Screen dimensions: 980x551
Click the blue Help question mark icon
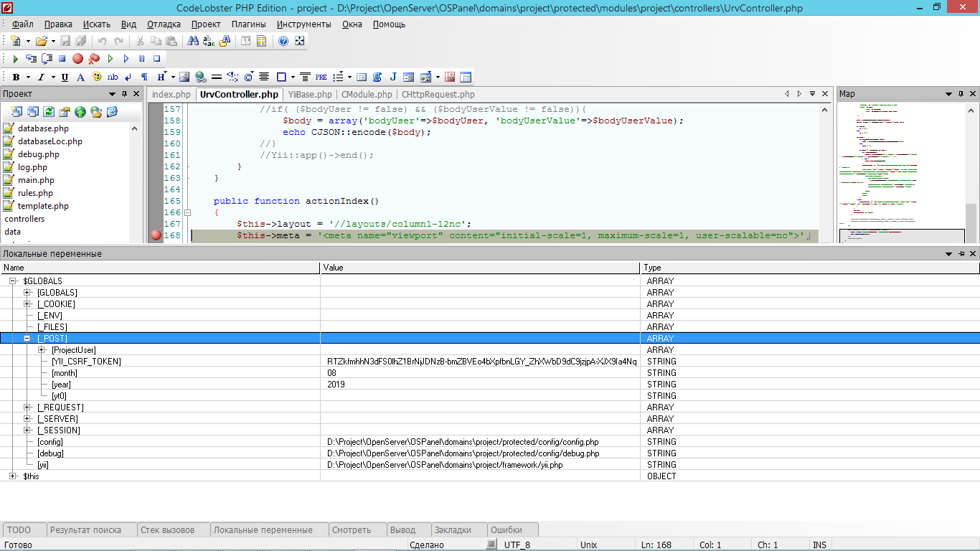click(283, 41)
